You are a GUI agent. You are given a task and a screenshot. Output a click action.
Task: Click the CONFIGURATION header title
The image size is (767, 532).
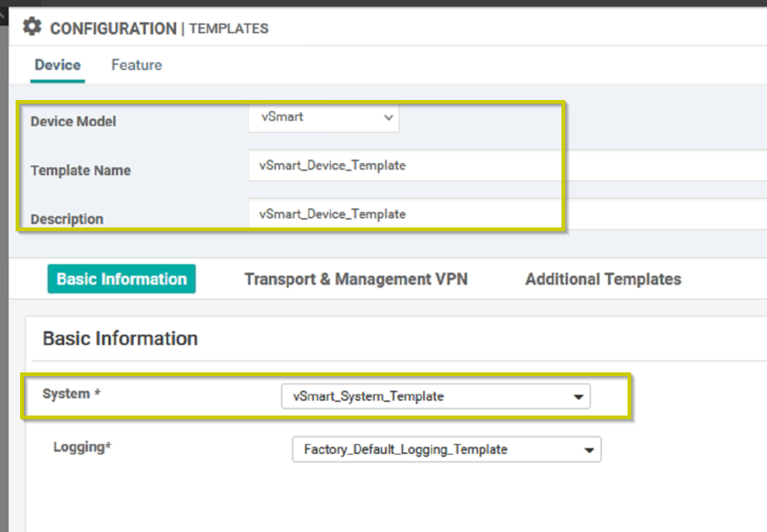(x=114, y=28)
